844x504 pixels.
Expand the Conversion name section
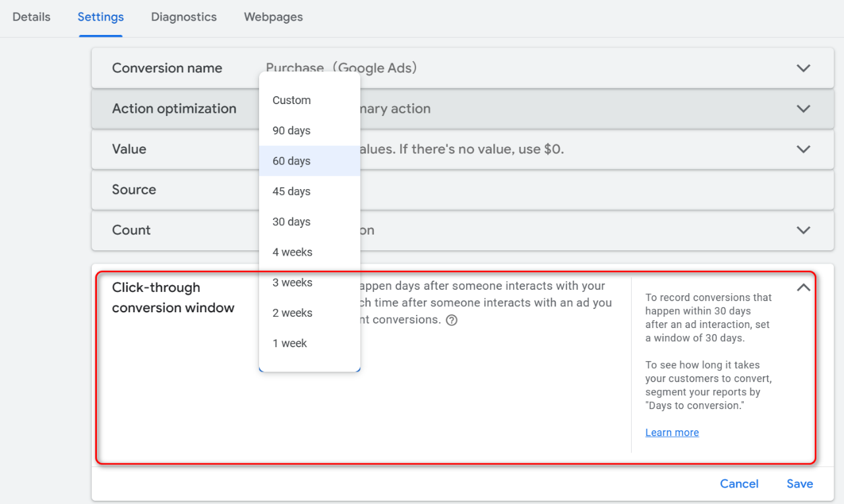click(802, 68)
